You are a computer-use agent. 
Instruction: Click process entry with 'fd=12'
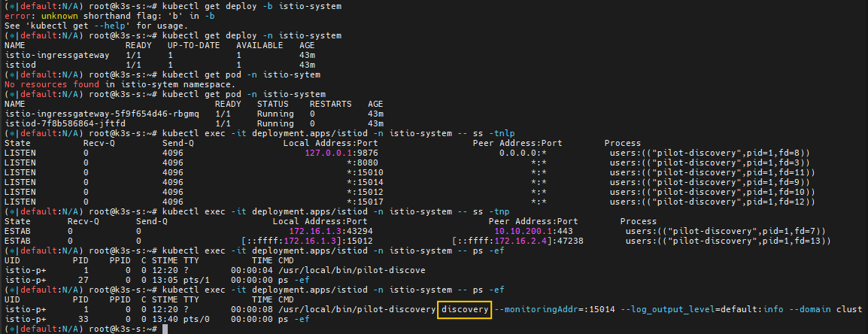pyautogui.click(x=712, y=202)
